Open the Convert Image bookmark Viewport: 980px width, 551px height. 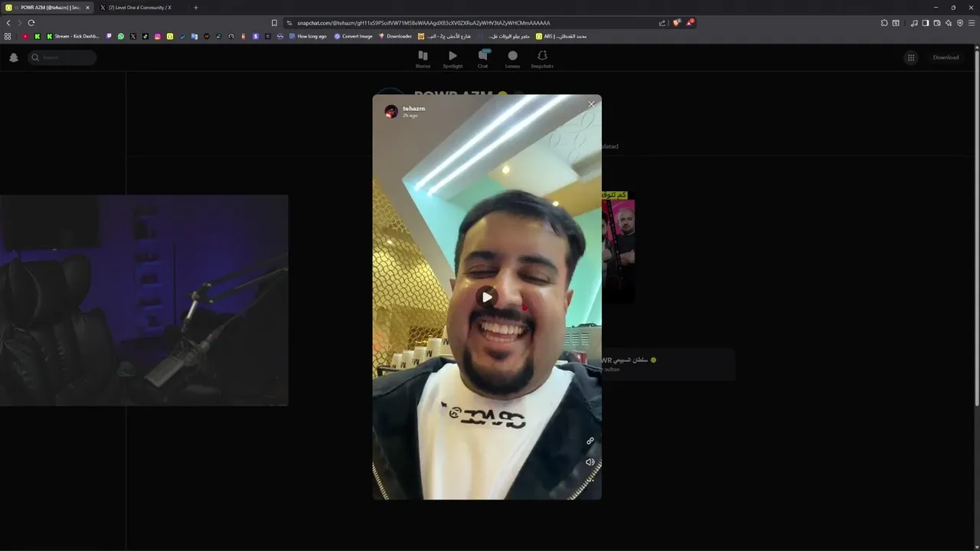353,36
